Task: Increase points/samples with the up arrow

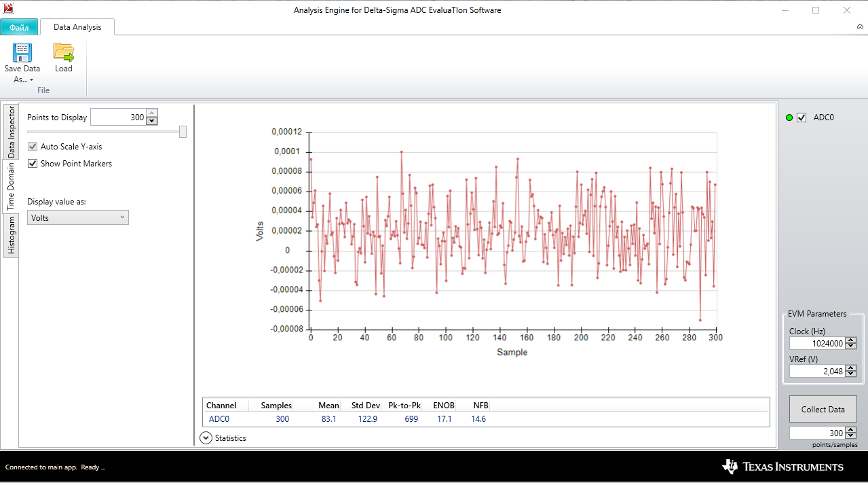Action: click(x=851, y=430)
